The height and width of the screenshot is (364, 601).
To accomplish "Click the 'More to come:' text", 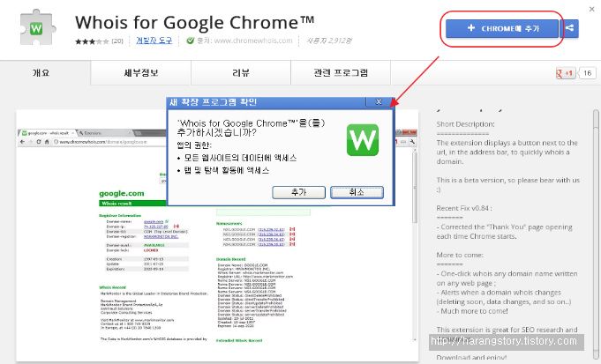I will coord(460,255).
